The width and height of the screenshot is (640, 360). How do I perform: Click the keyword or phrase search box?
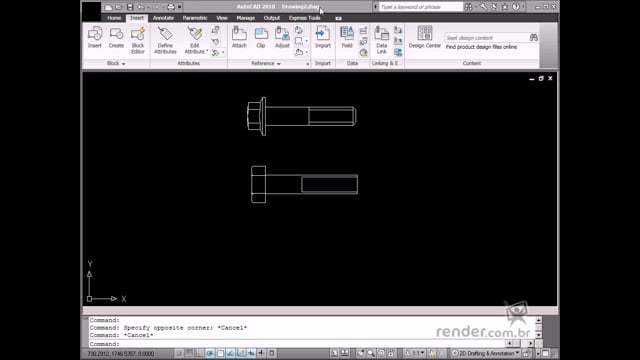pyautogui.click(x=421, y=7)
